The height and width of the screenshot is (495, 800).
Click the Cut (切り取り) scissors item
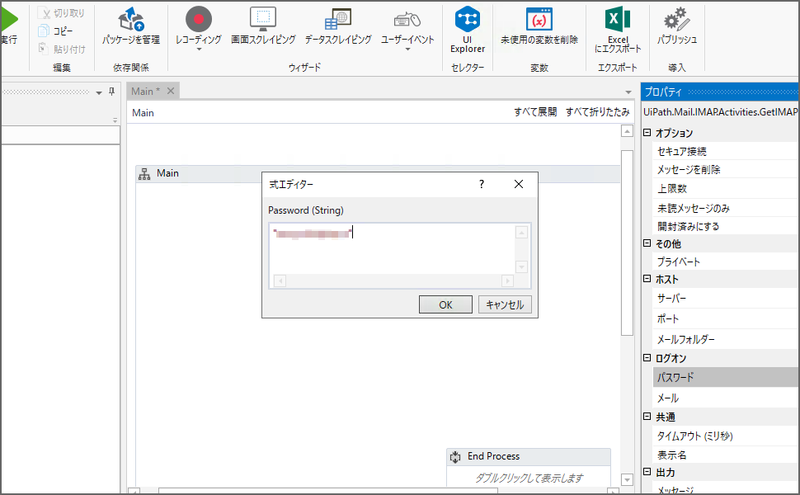click(62, 13)
